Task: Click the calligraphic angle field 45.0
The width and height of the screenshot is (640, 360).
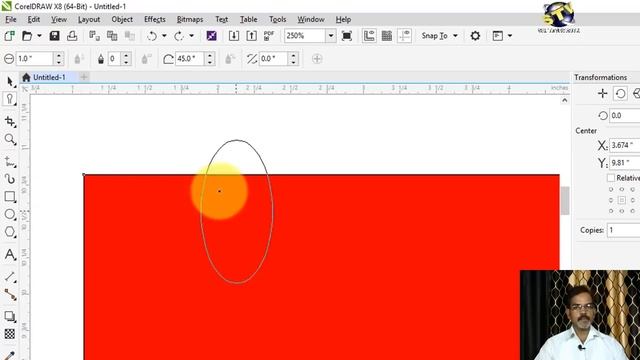Action: tap(189, 59)
